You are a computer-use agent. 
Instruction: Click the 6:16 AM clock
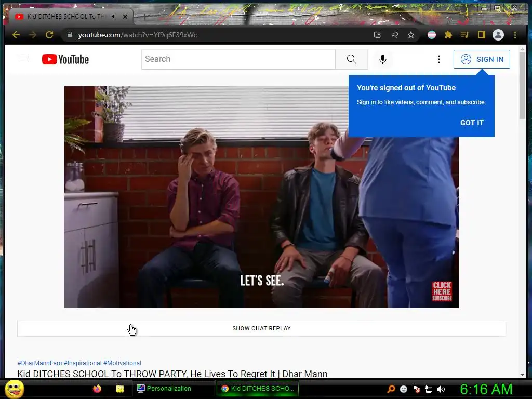(486, 389)
